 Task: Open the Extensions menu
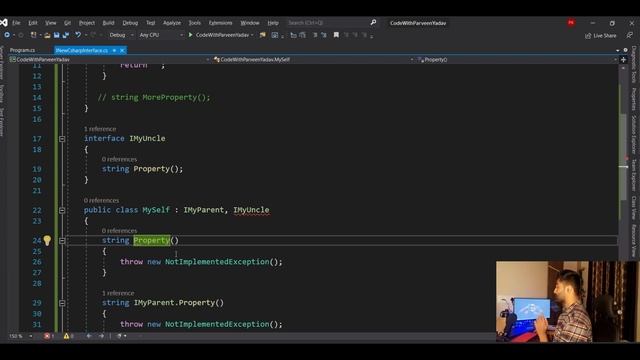coord(220,23)
